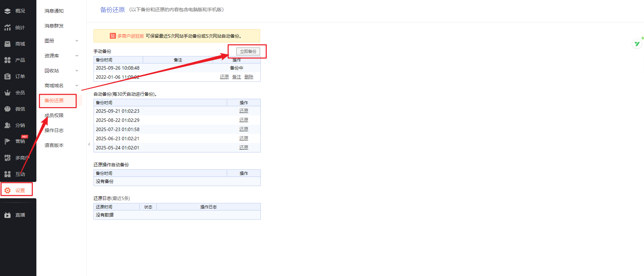Select the 产品 products icon

(7, 60)
